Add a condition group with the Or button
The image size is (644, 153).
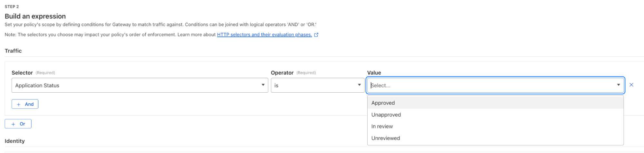18,124
